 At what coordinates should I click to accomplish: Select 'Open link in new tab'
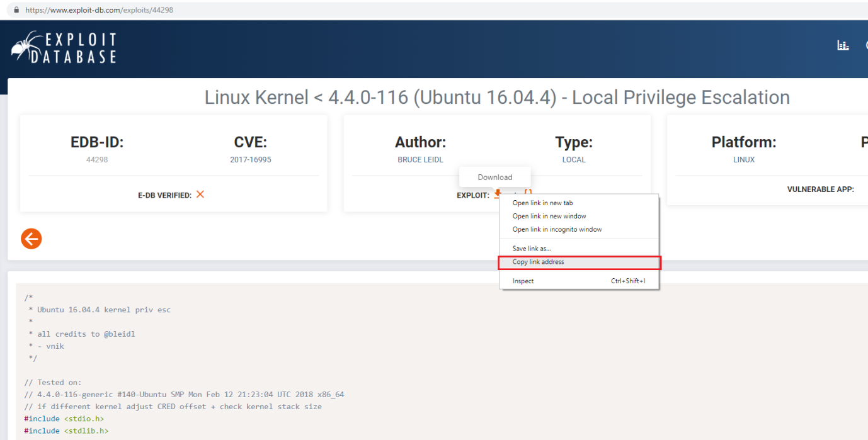[x=542, y=203]
